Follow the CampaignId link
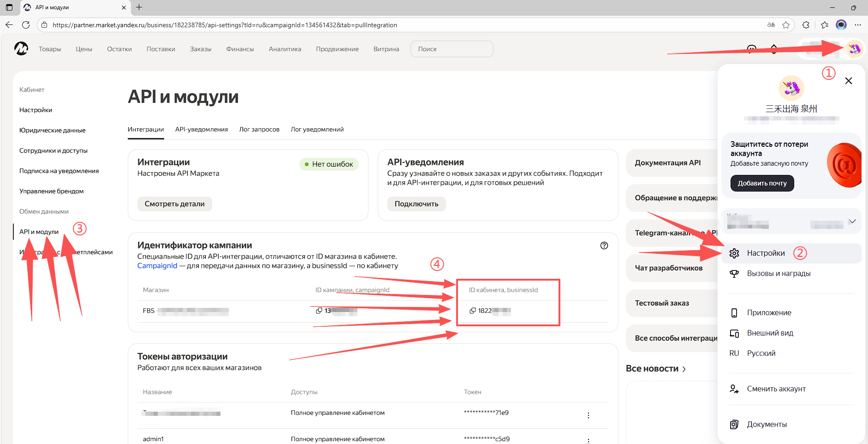868x444 pixels. 157,266
